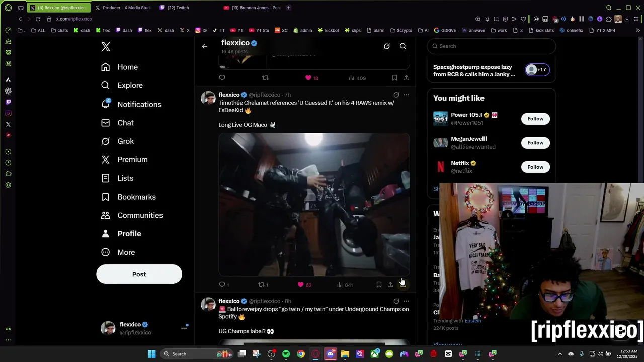Expand More menu in sidebar
Image resolution: width=644 pixels, height=362 pixels.
click(118, 252)
